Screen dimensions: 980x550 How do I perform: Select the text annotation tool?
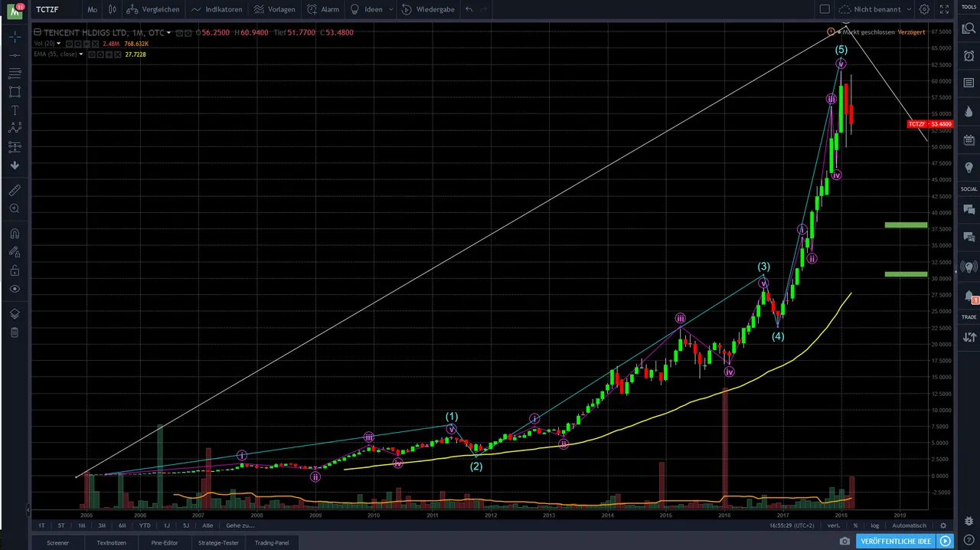click(15, 110)
